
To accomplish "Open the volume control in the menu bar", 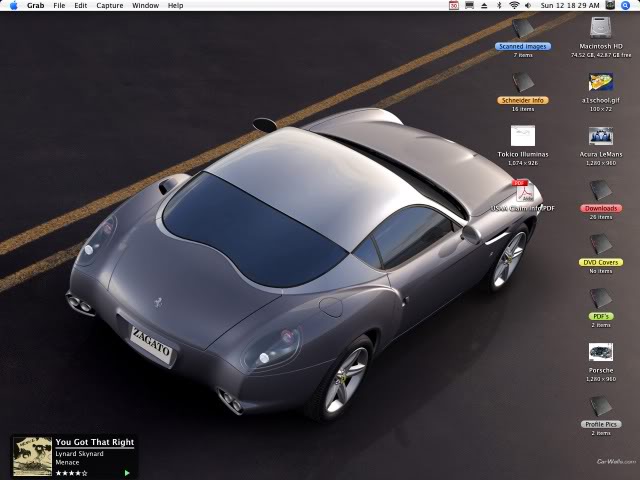I will (528, 5).
